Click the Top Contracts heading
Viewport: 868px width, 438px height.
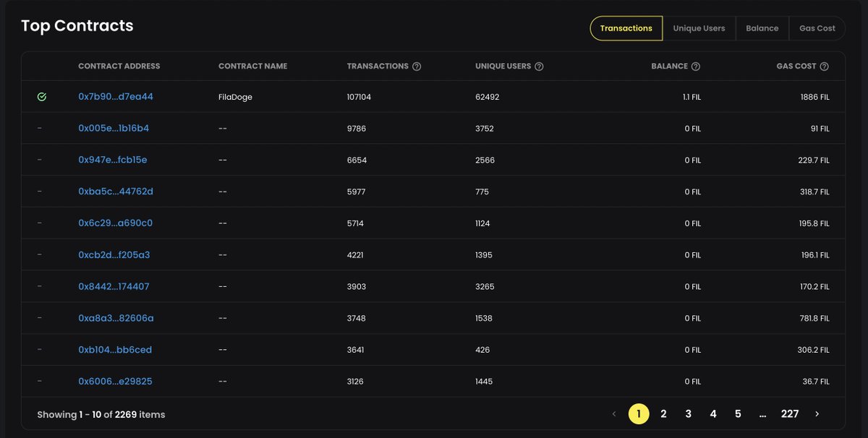pyautogui.click(x=77, y=26)
